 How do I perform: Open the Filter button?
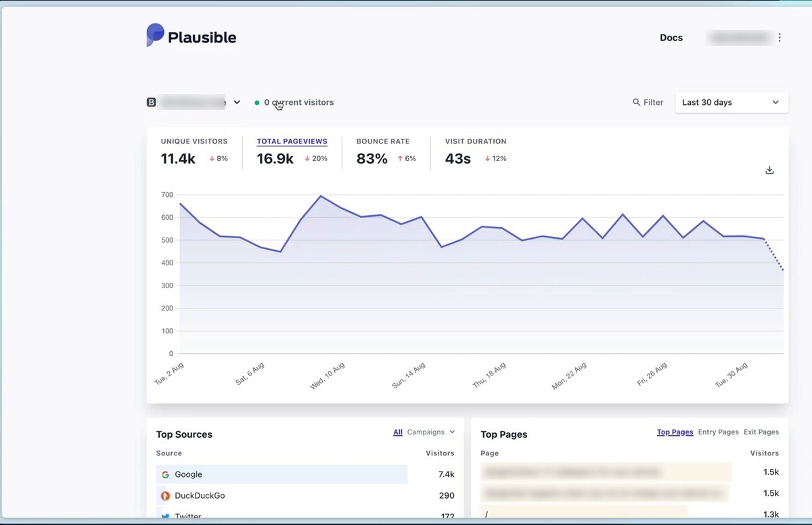point(648,102)
